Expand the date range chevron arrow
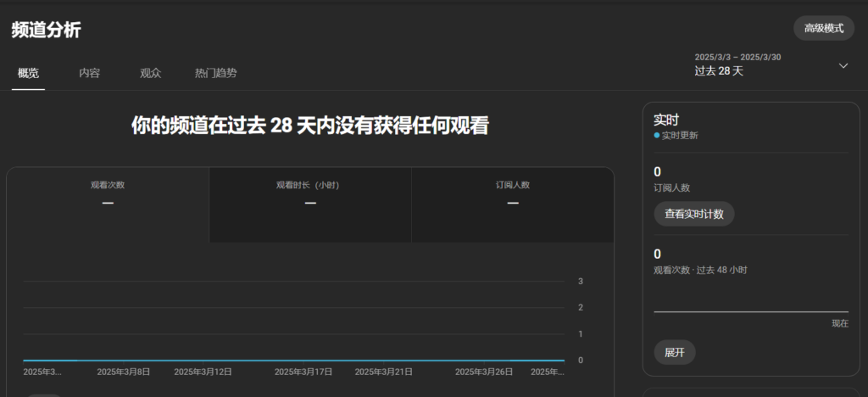This screenshot has height=397, width=868. [843, 65]
